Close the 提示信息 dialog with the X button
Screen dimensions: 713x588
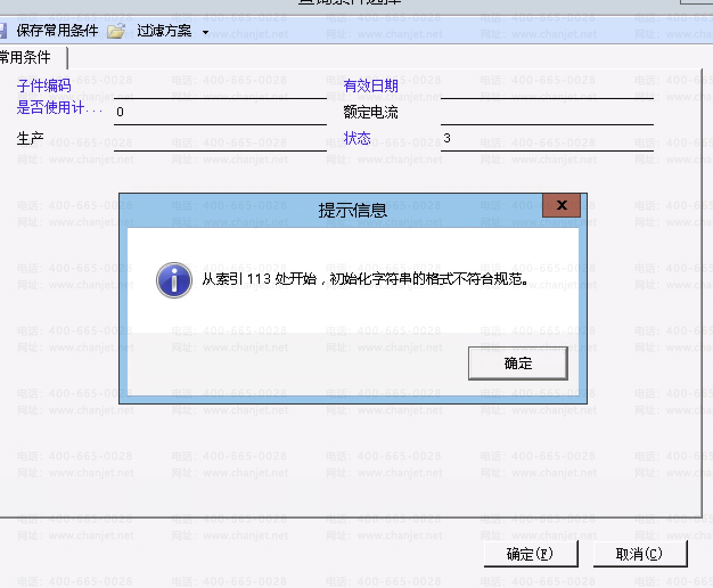point(562,205)
